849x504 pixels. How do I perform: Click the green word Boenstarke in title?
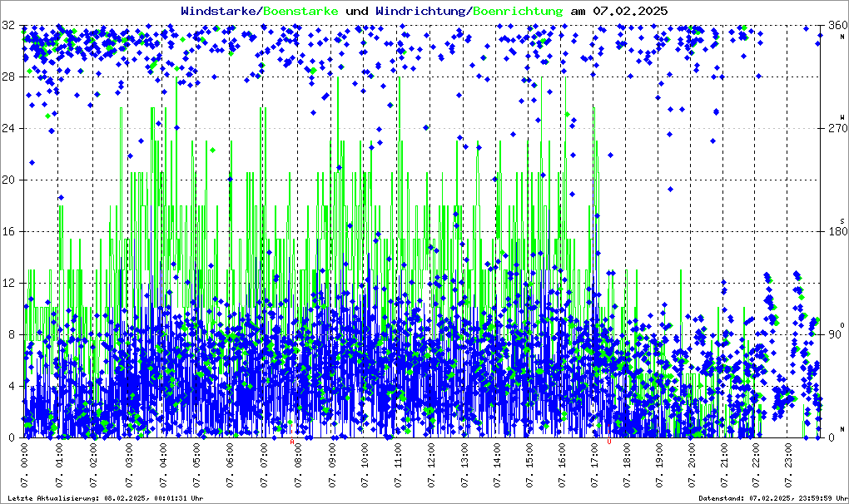301,11
